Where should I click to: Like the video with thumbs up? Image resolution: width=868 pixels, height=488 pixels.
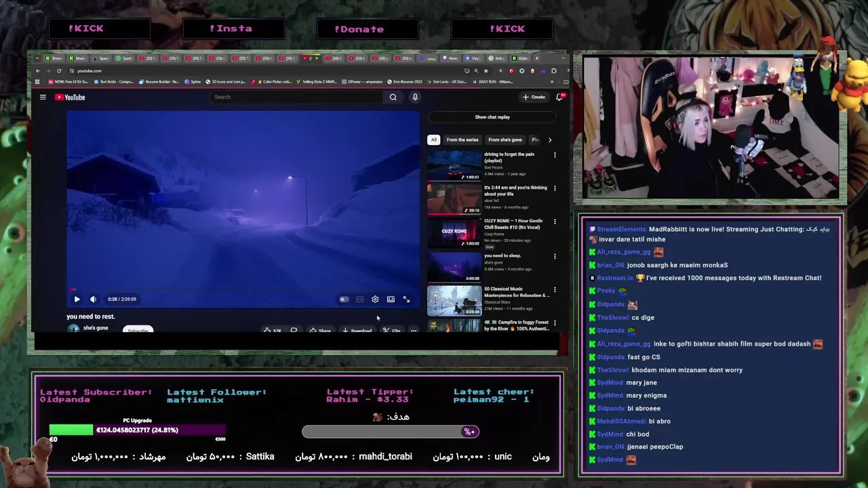coord(273,330)
